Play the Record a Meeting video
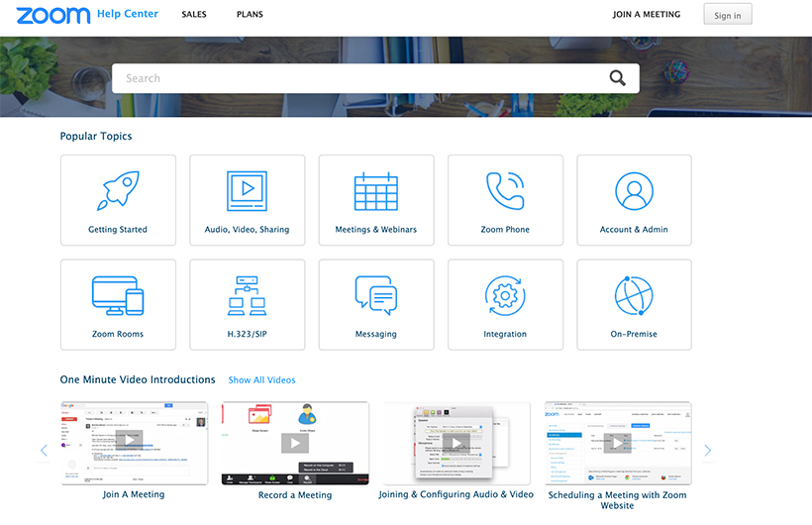 [295, 443]
